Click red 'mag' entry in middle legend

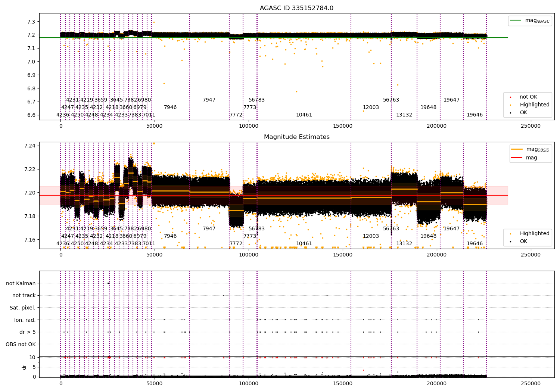click(x=532, y=158)
